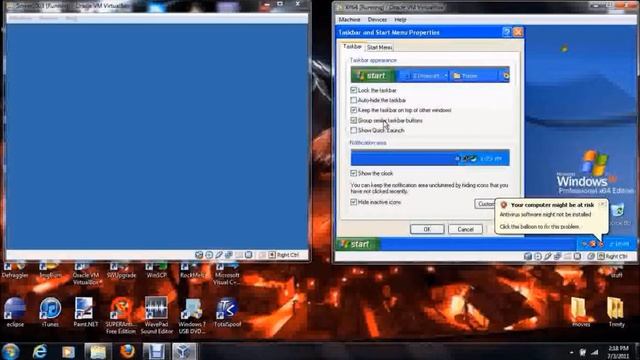The height and width of the screenshot is (360, 640).
Task: Click XP guest green start button
Action: click(357, 244)
